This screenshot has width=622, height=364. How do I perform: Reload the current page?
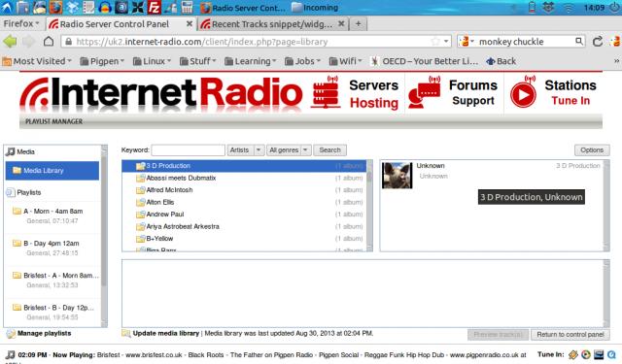tap(597, 41)
